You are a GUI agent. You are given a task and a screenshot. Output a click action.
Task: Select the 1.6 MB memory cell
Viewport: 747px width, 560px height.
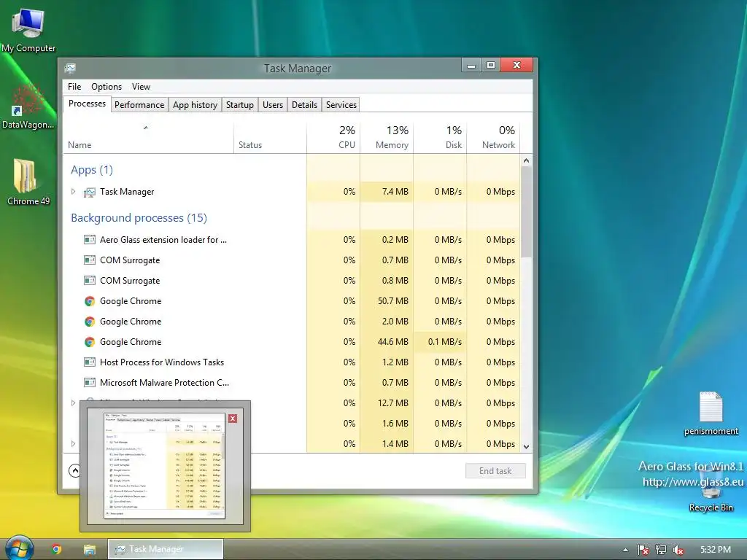387,424
